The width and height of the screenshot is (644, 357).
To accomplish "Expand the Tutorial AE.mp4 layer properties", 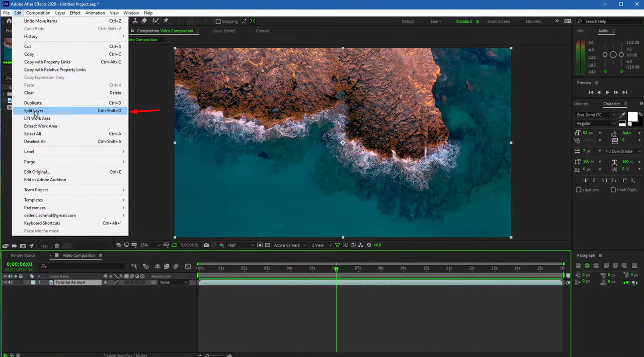I will point(28,282).
